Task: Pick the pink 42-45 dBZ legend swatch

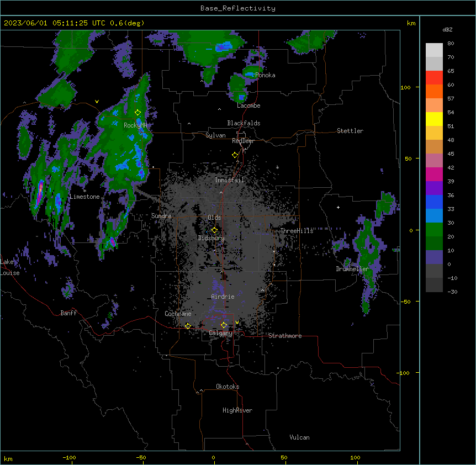Action: [x=434, y=161]
